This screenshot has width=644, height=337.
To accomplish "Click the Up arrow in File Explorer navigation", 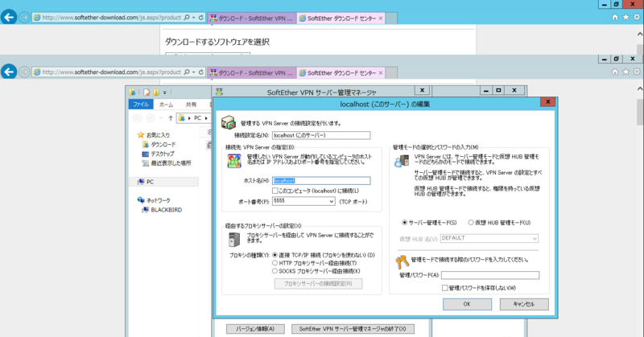I will 171,118.
